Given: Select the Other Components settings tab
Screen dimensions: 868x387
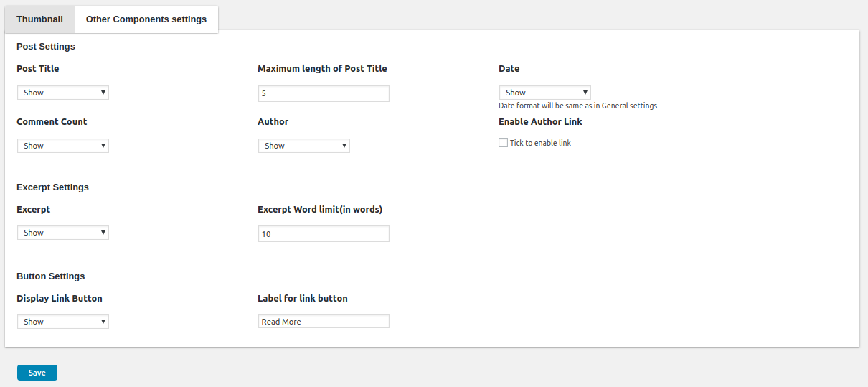Looking at the screenshot, I should (146, 19).
